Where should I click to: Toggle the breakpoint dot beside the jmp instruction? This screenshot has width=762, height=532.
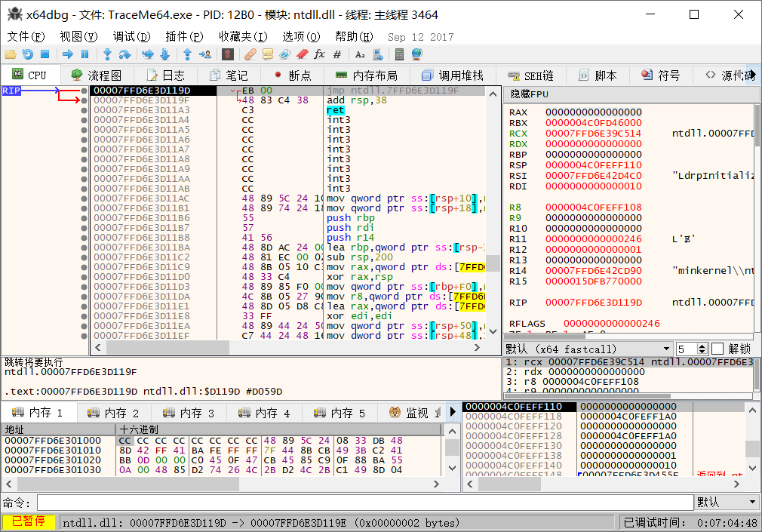tap(83, 90)
